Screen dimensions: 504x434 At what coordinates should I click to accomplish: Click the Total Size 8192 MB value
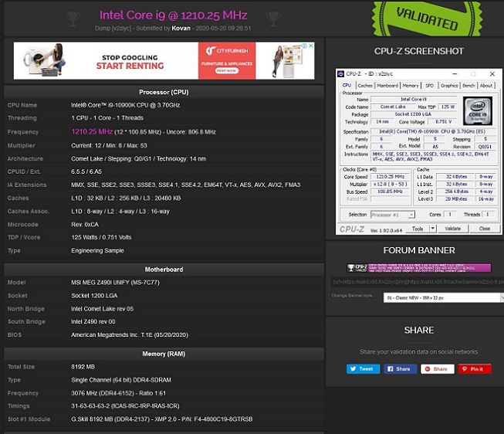click(83, 367)
